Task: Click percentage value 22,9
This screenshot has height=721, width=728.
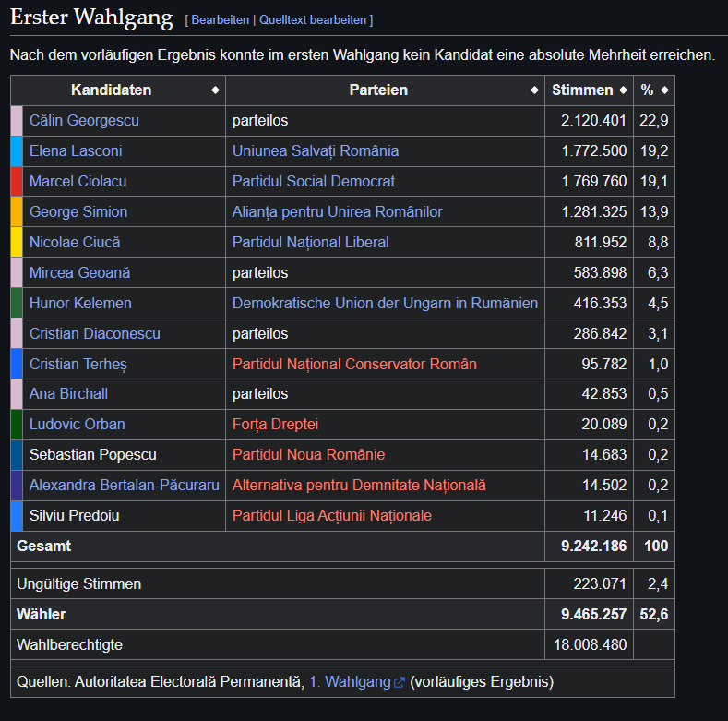Action: [654, 120]
